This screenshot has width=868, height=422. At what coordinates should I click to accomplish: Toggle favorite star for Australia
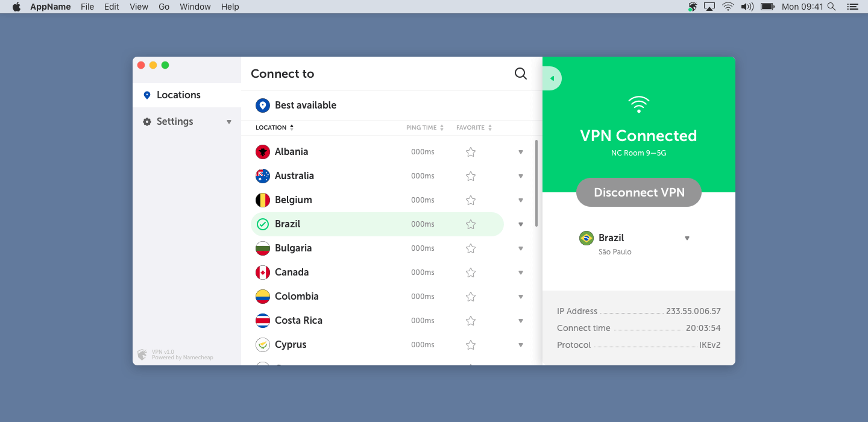pyautogui.click(x=471, y=176)
